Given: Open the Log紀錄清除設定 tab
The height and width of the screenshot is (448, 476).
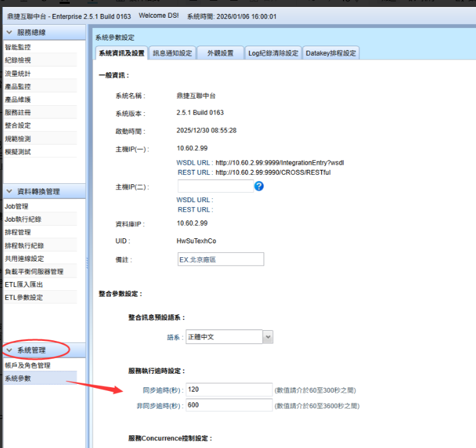Looking at the screenshot, I should coord(273,53).
